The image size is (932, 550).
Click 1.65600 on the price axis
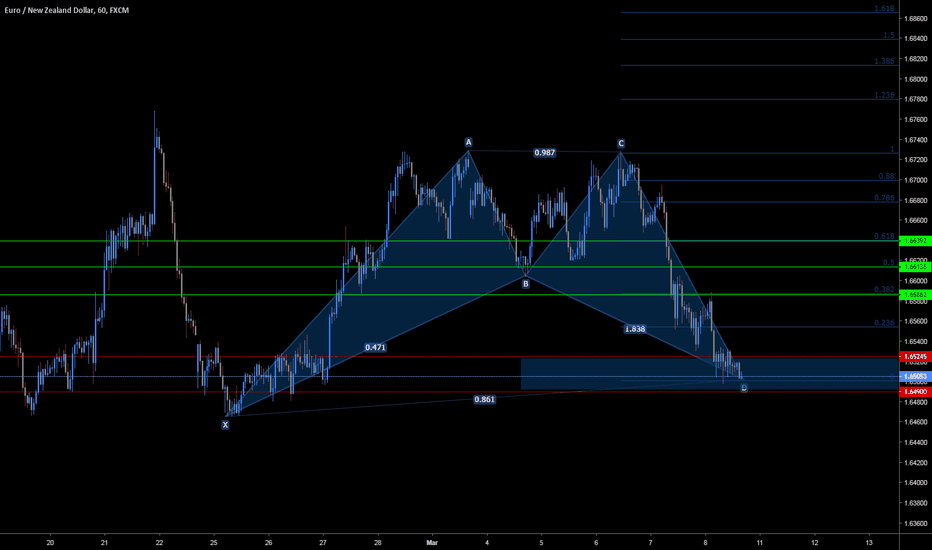(915, 321)
